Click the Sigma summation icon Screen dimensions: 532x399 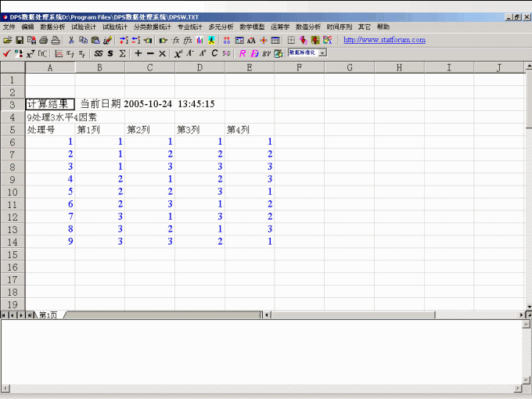point(122,53)
